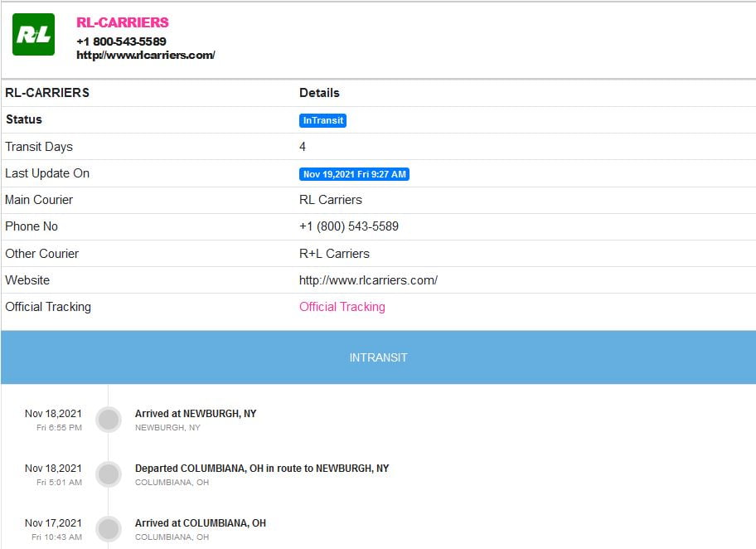
Task: Click the 'RL-CARRIERS' table header cell
Action: 47,93
